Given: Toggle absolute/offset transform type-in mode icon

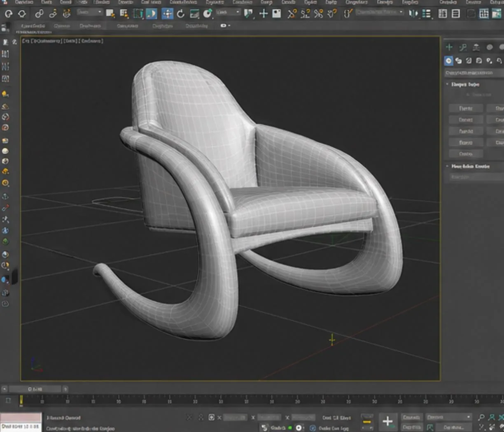Looking at the screenshot, I should (211, 417).
